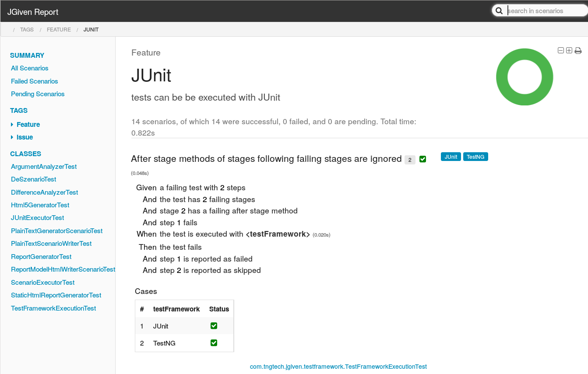Click the success checkmark for the JUnit case

tap(214, 325)
